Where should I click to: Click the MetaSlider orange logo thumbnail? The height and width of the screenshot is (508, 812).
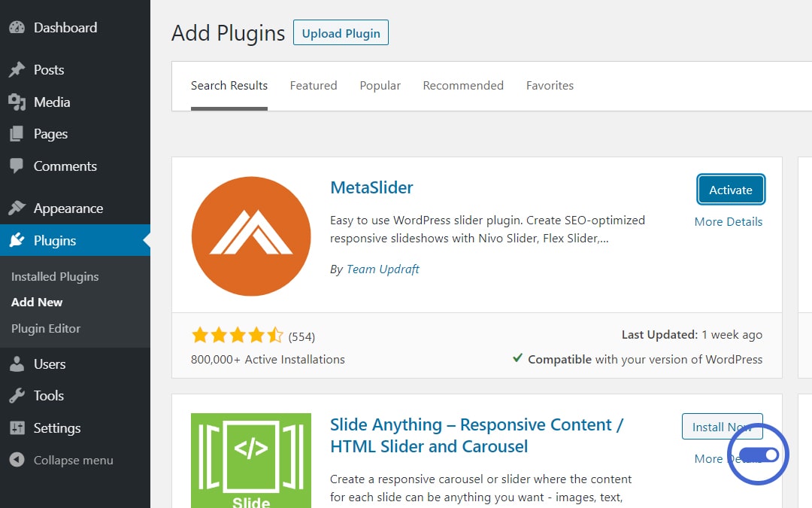[x=251, y=236]
